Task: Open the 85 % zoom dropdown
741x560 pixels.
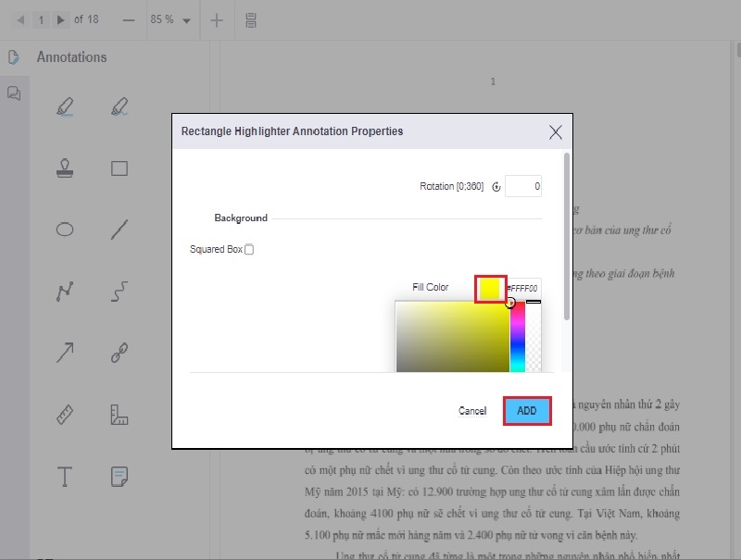Action: tap(170, 19)
